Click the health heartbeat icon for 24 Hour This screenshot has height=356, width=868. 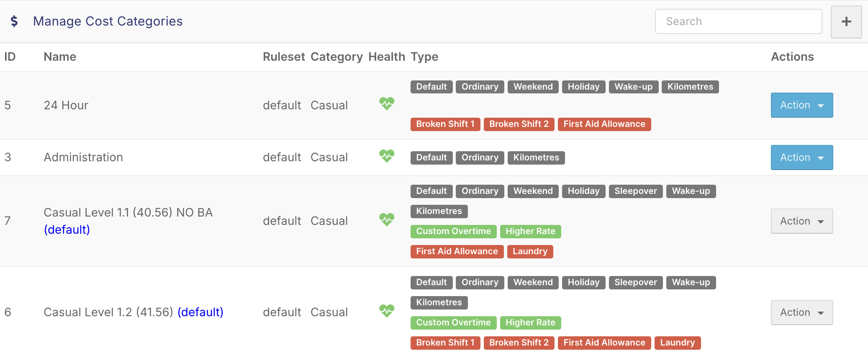387,103
